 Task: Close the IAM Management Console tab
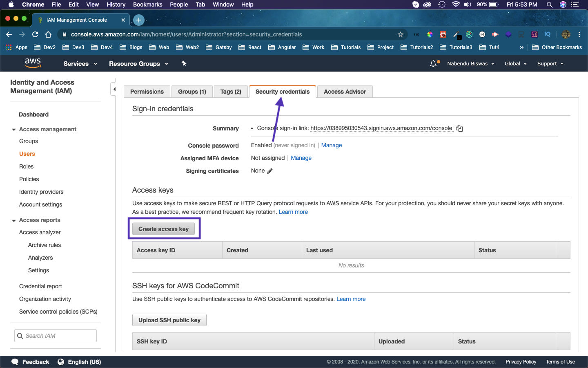[x=123, y=20]
